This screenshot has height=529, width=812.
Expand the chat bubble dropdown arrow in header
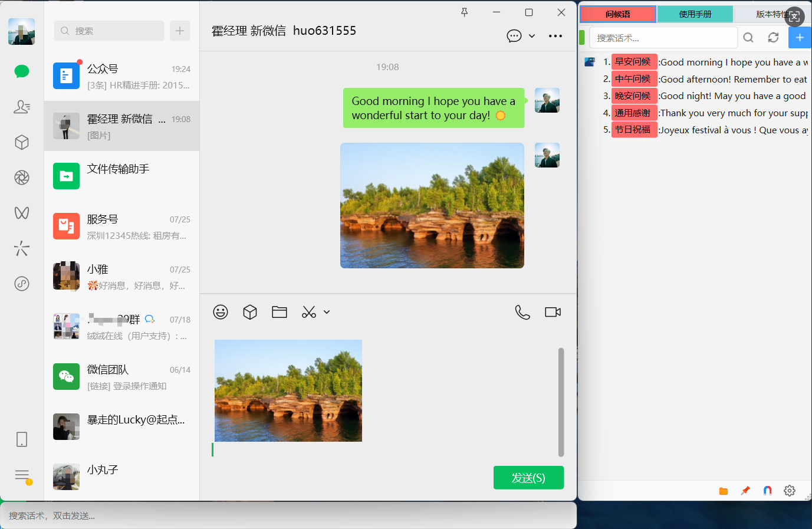[532, 36]
